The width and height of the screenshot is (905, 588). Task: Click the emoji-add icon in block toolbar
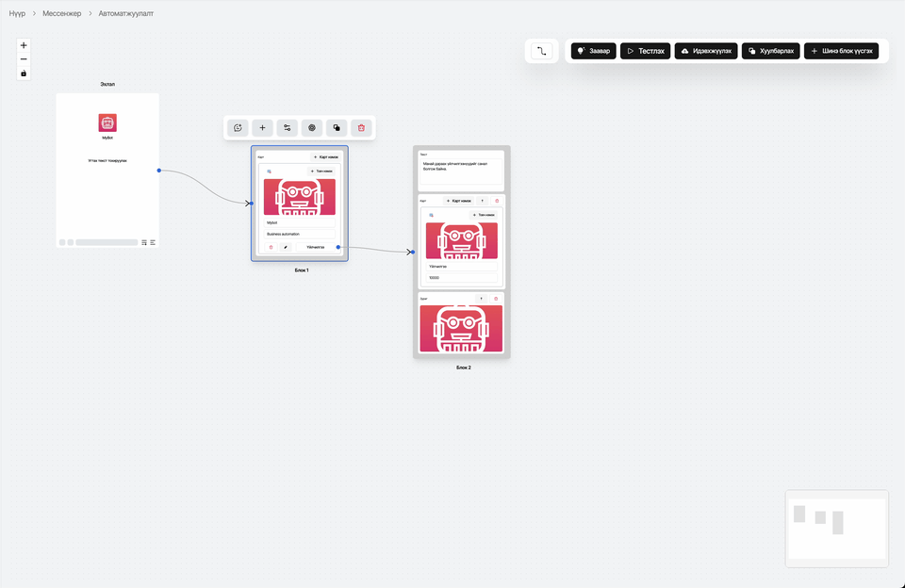(239, 128)
